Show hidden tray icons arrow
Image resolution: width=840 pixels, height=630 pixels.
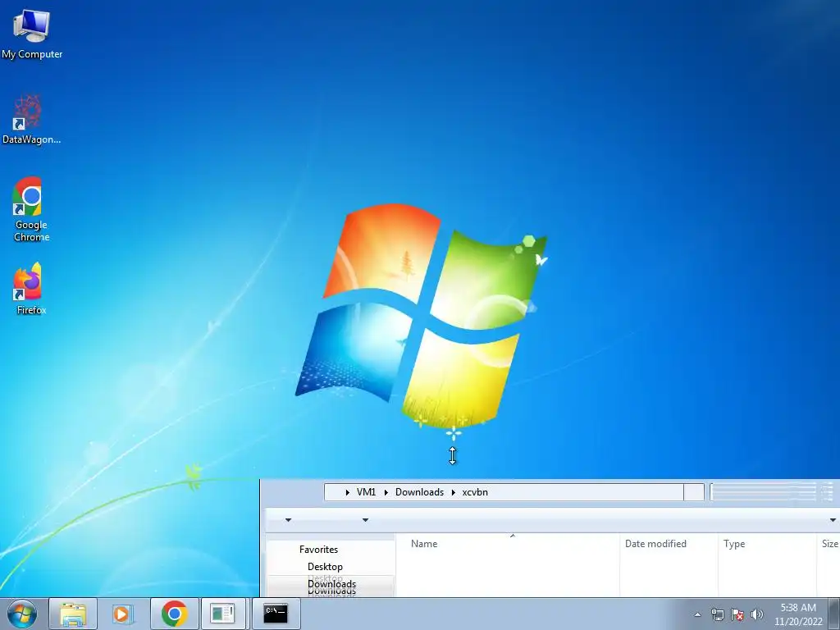pyautogui.click(x=697, y=614)
